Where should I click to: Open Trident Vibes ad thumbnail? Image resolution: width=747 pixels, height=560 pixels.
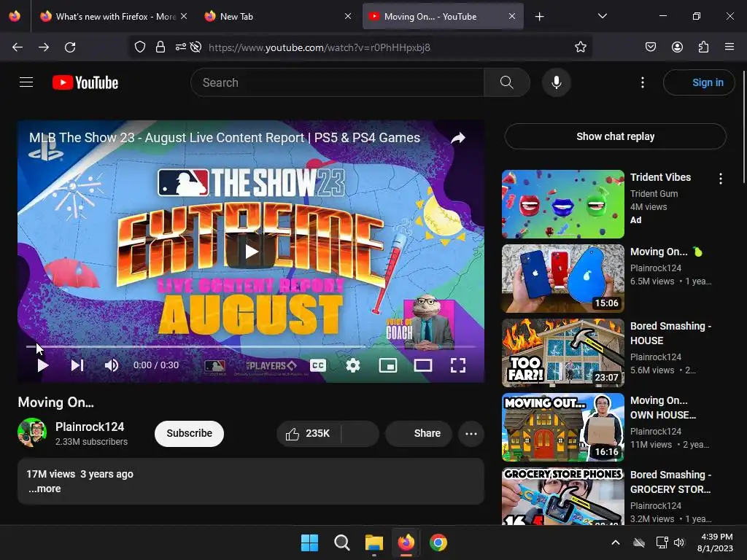coord(562,204)
